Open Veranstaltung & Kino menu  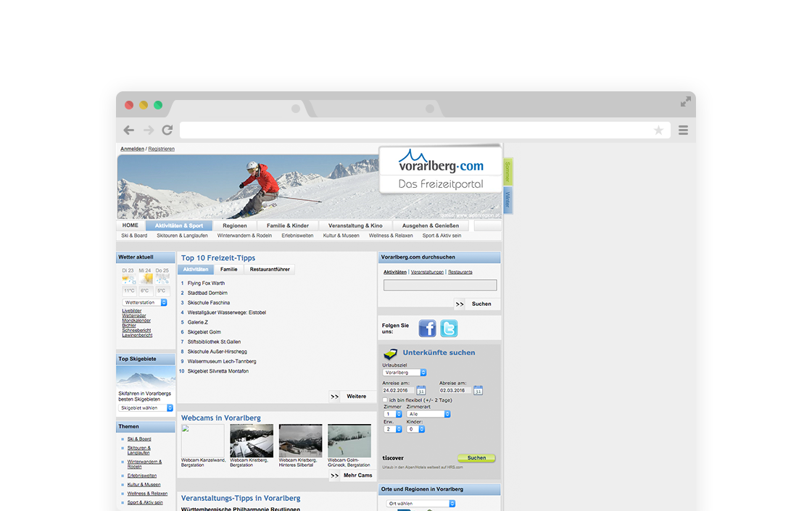click(355, 225)
